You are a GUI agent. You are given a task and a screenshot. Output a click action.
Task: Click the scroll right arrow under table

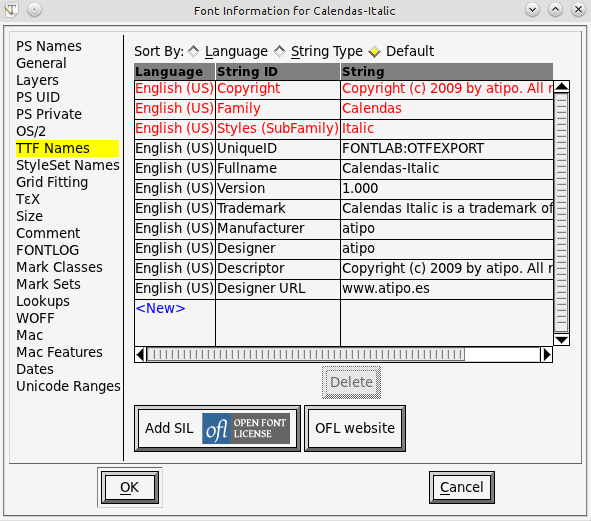point(546,354)
